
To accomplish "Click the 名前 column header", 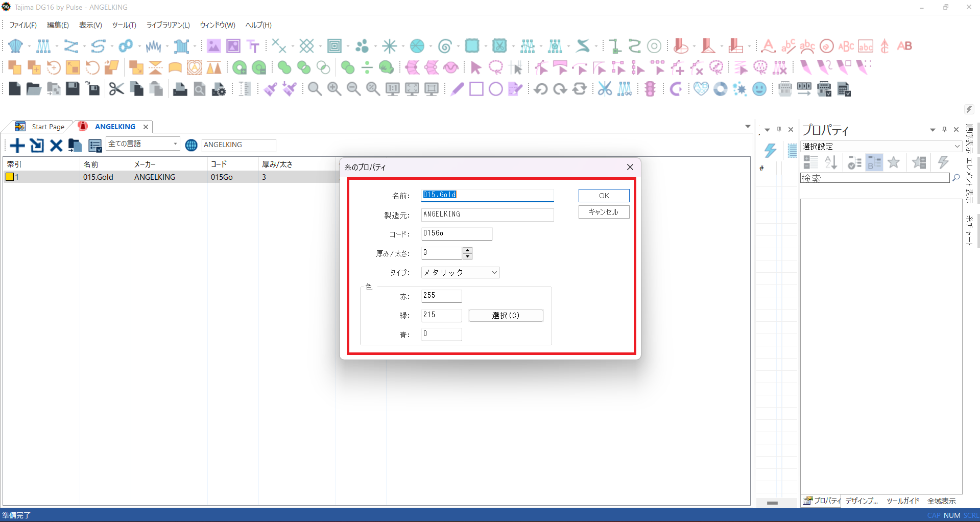I will [x=106, y=164].
